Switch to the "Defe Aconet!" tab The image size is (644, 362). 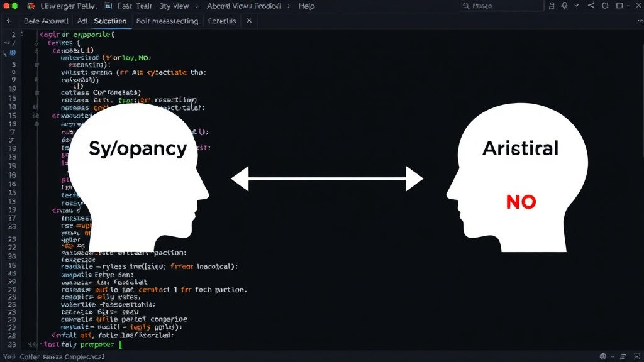46,21
